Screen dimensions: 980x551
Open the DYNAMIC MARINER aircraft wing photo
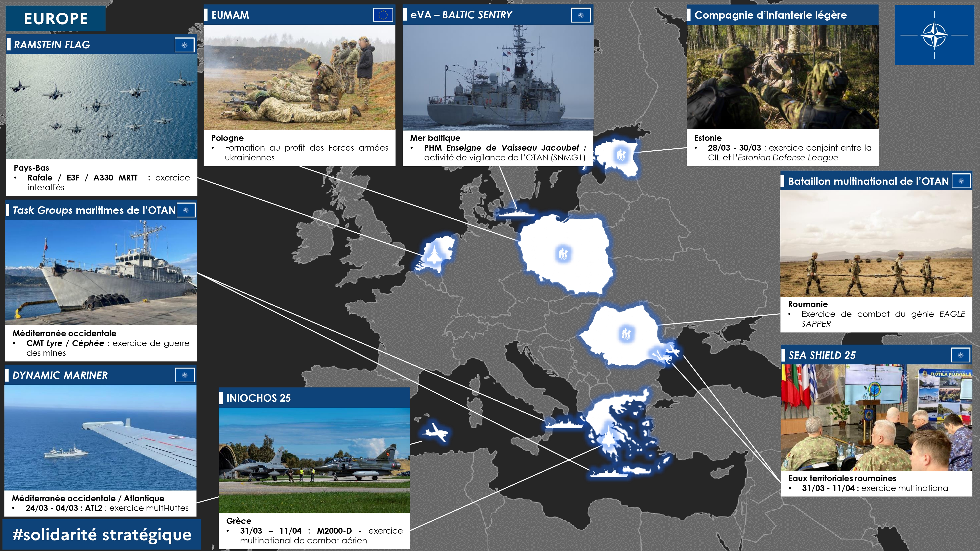tap(100, 437)
